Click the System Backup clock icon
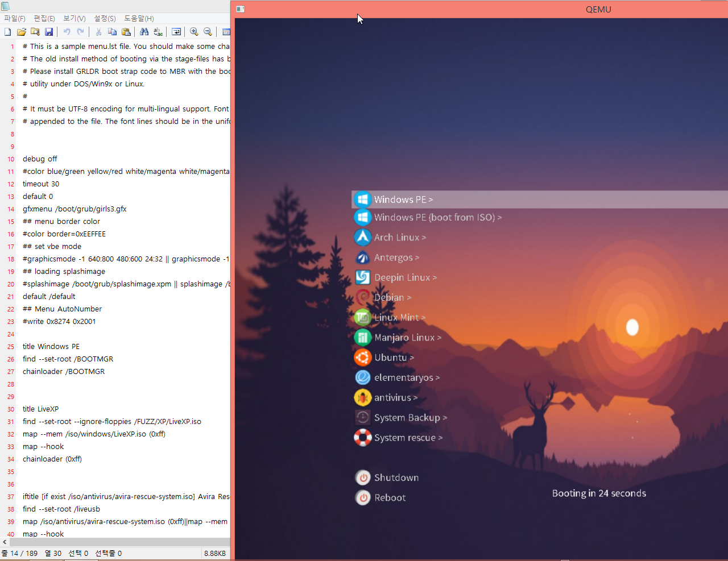This screenshot has width=728, height=561. (x=363, y=417)
